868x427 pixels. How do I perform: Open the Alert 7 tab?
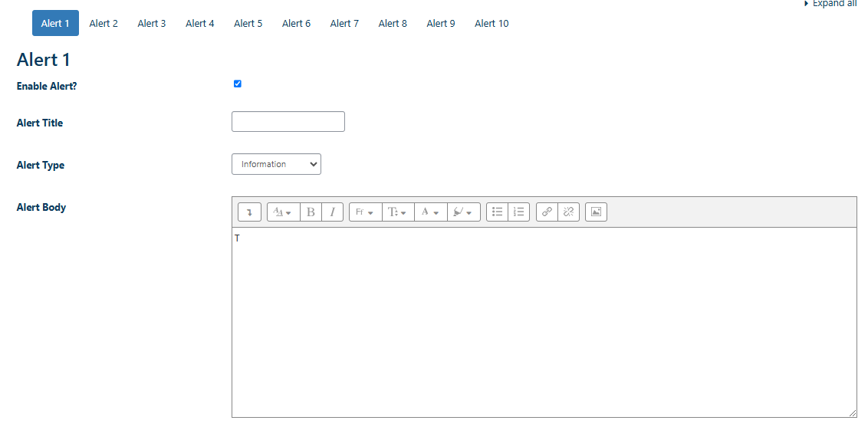(344, 23)
